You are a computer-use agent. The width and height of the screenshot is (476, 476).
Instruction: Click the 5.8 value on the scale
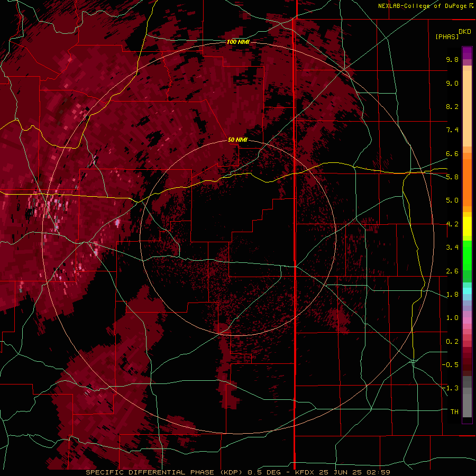click(x=452, y=177)
